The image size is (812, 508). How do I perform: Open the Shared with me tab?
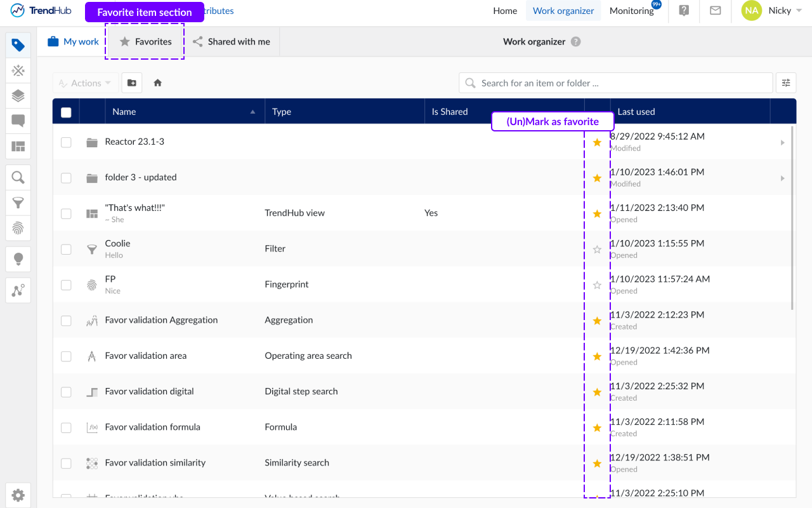click(232, 42)
